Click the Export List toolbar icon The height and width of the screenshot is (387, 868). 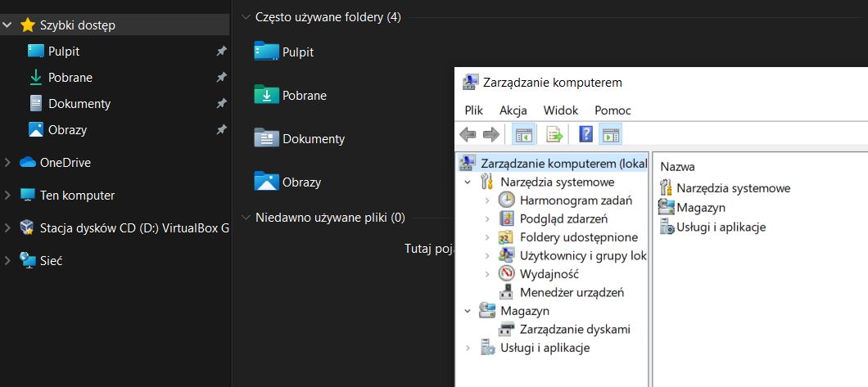click(554, 134)
